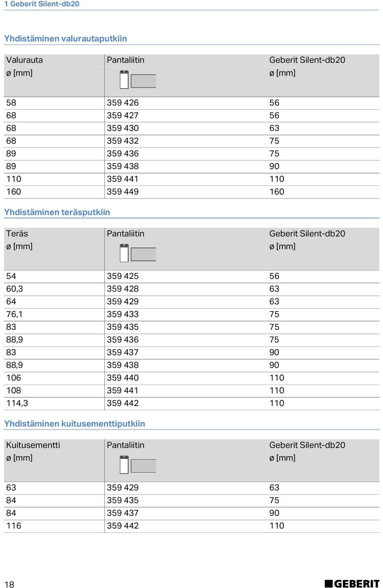
Task: Click the Kuitusementti column header
Action: (x=33, y=445)
